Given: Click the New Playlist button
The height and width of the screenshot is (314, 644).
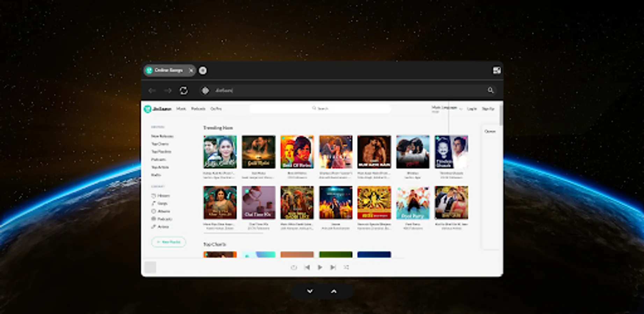Looking at the screenshot, I should [x=168, y=242].
